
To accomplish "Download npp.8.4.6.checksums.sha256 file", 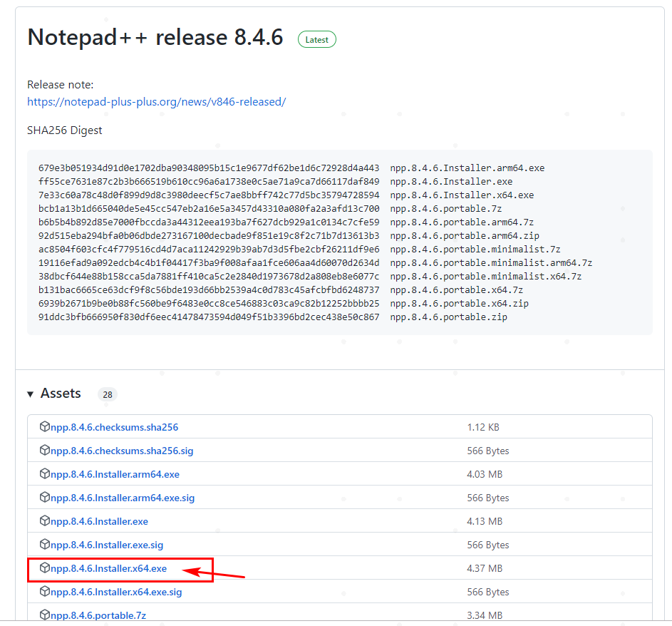I will pyautogui.click(x=115, y=428).
